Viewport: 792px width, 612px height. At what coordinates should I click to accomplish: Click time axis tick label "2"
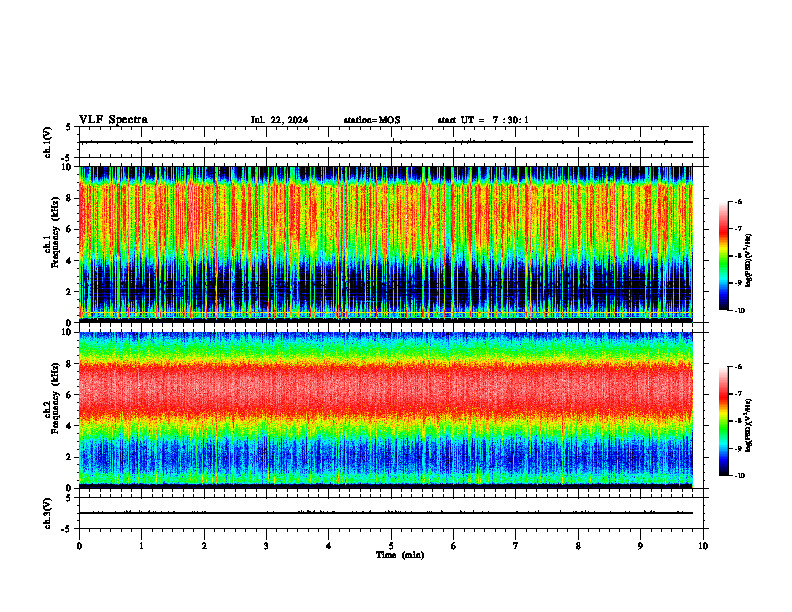click(x=204, y=546)
